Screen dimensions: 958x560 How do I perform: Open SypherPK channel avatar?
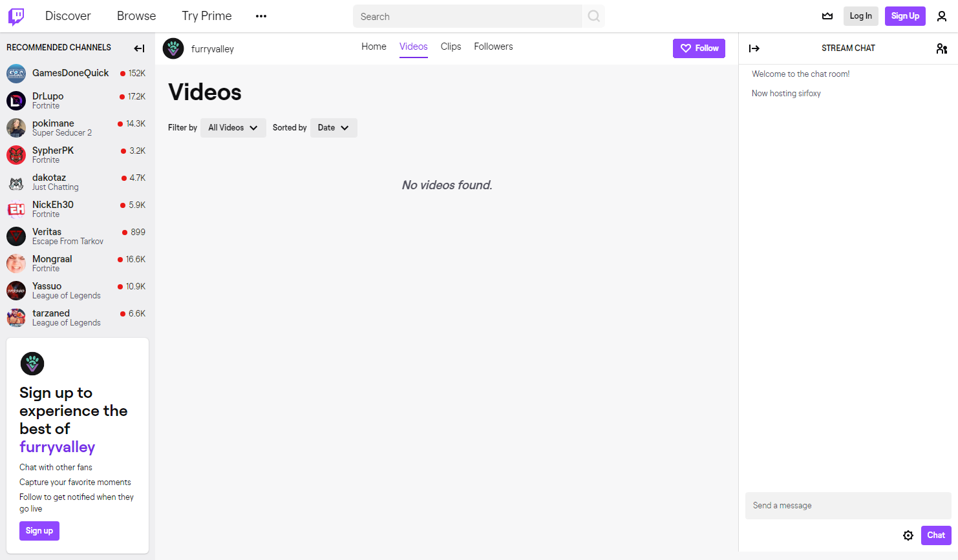16,155
